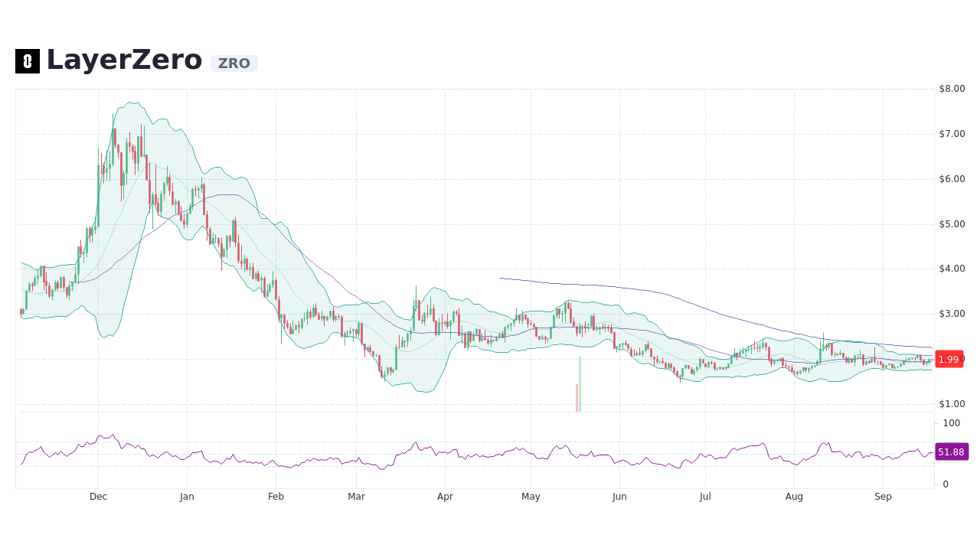
Task: Click the 100 RSI axis label
Action: click(952, 423)
